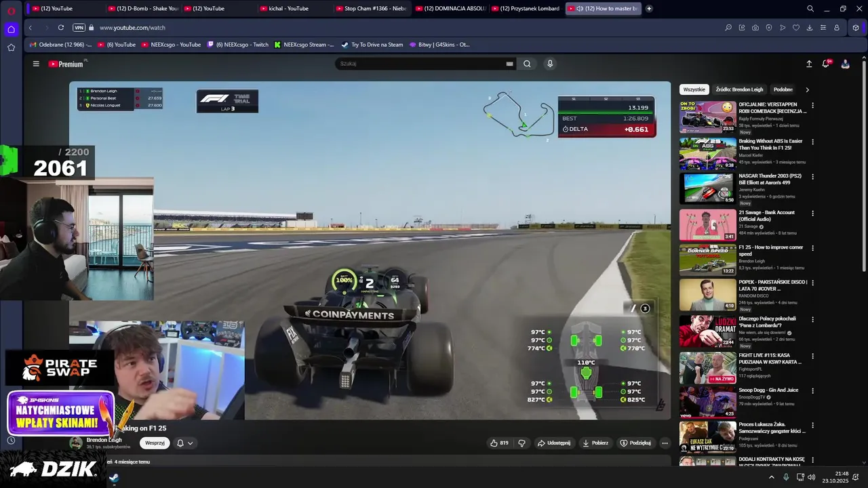
Task: Open options for the NASCAR Thunder 2003 video
Action: click(812, 177)
